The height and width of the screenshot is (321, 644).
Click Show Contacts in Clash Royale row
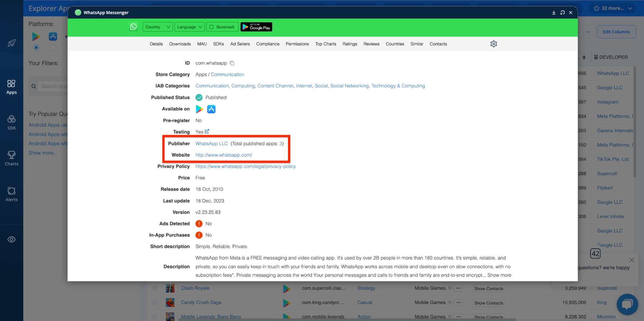pos(488,288)
